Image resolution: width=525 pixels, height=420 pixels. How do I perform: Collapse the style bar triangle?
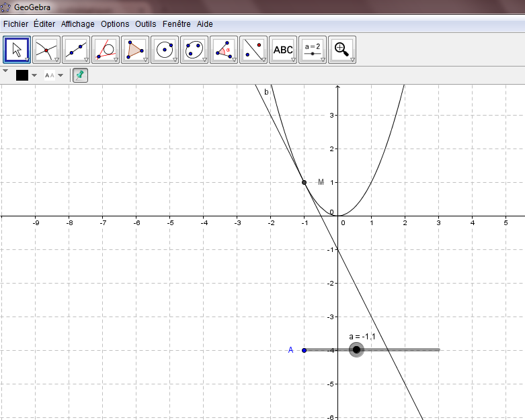6,71
